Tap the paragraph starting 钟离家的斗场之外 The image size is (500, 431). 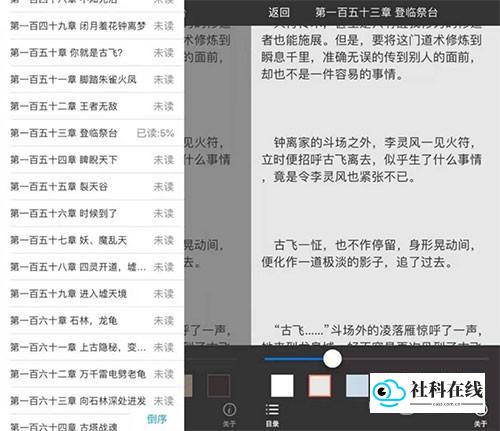click(x=371, y=160)
